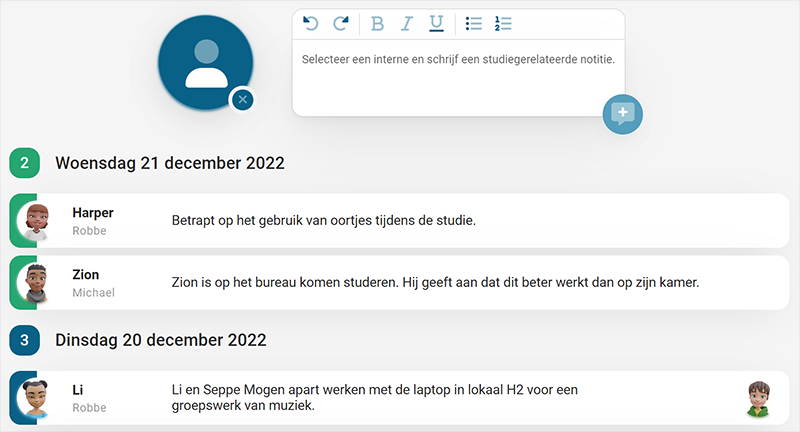Click the large profile placeholder avatar
Screen dimensions: 800x432
[x=206, y=62]
